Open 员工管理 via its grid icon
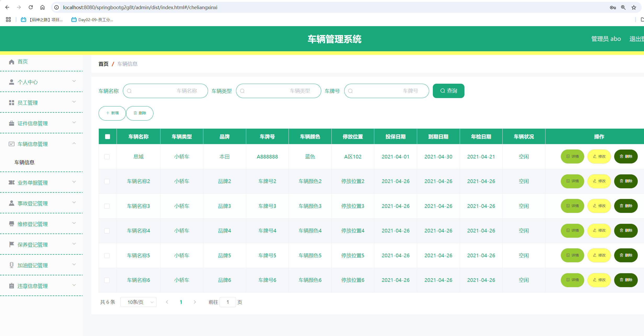Screen dimensions: 644x336 coord(11,102)
